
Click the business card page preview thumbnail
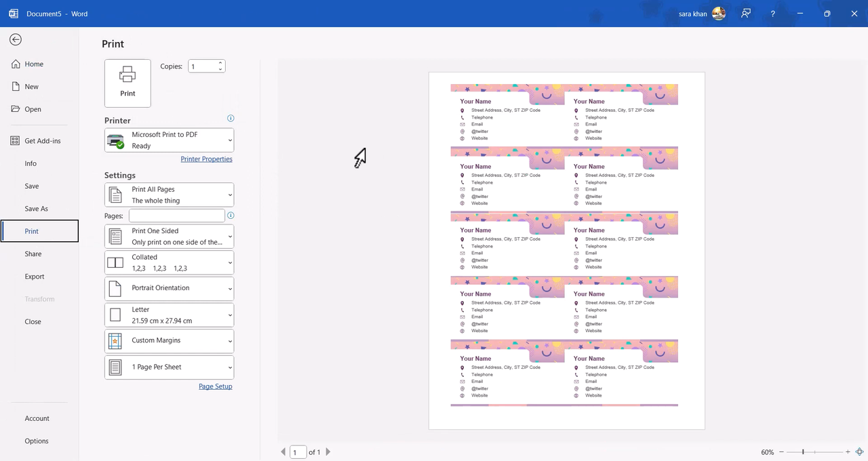pyautogui.click(x=566, y=251)
